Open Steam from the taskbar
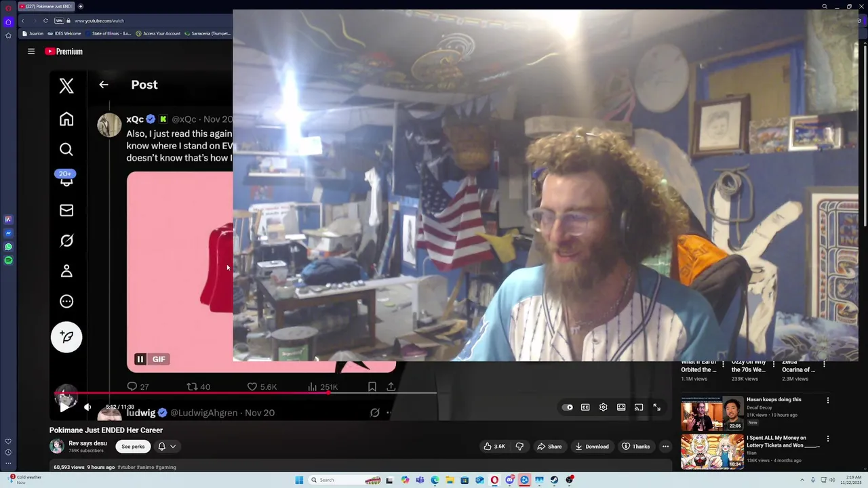The width and height of the screenshot is (868, 488). pos(554,480)
